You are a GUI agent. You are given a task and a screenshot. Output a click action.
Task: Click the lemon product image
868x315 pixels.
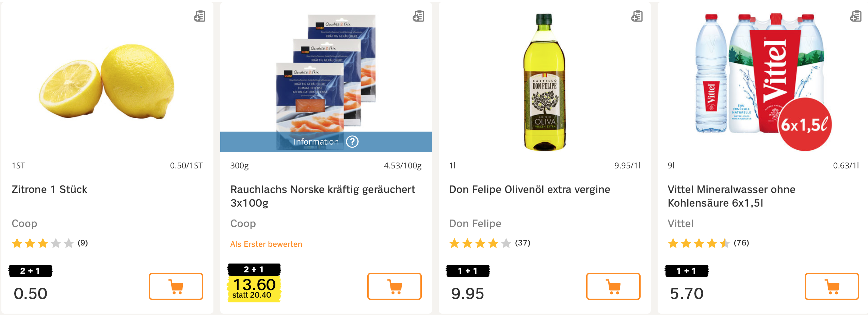(107, 82)
